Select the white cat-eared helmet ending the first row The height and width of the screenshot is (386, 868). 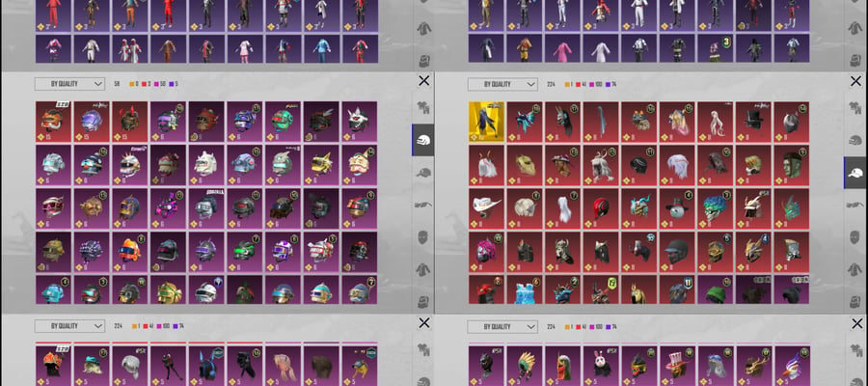point(360,122)
